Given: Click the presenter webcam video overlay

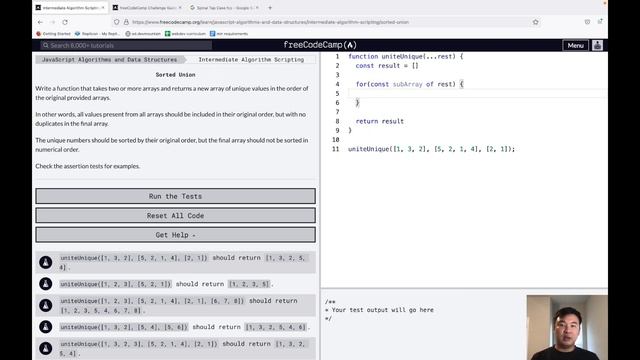Looking at the screenshot, I should click(x=567, y=327).
